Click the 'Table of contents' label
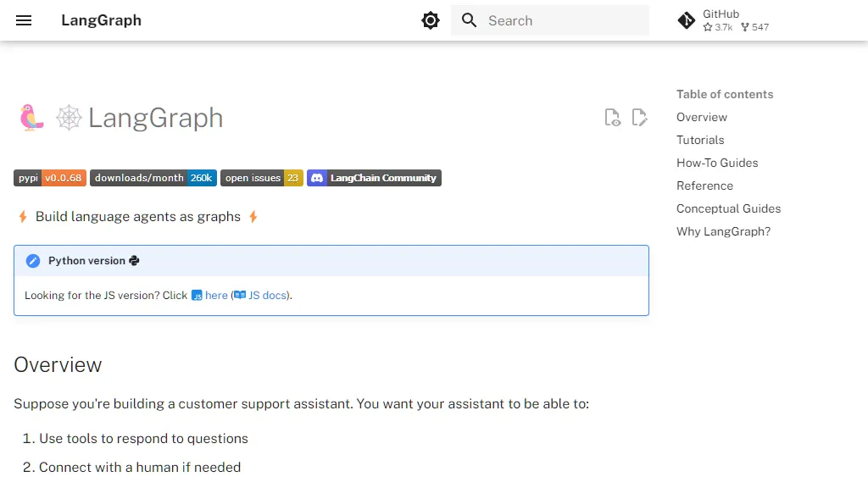 coord(725,95)
